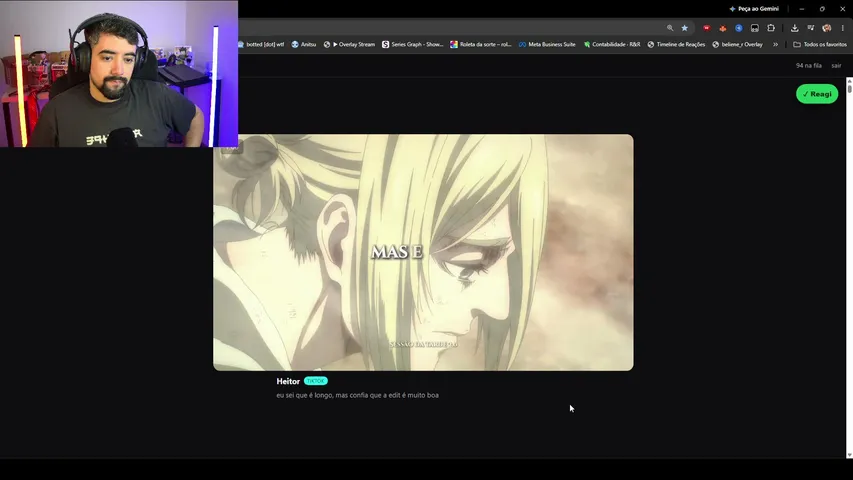Open the botted [dot] wtf bookmark
Viewport: 853px width, 480px height.
261,45
